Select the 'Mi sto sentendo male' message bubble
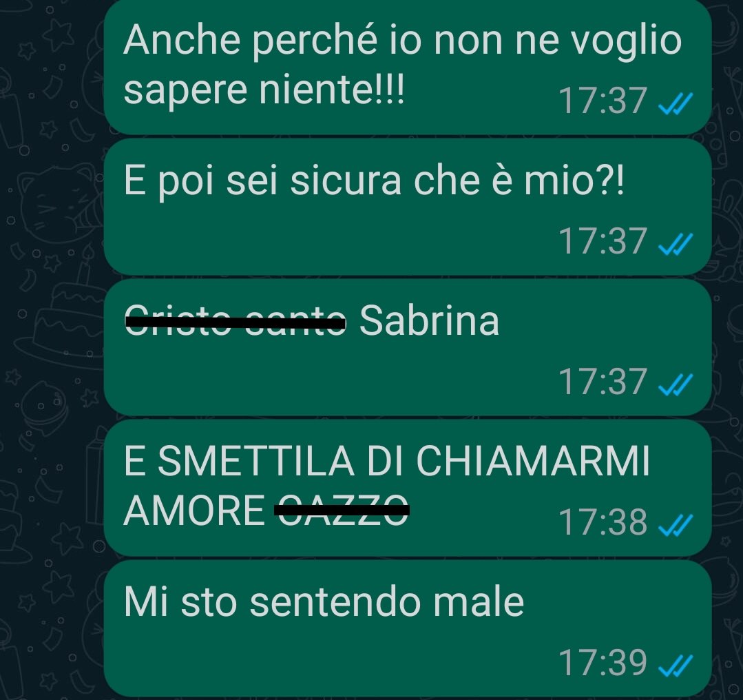This screenshot has height=700, width=743. (x=408, y=628)
